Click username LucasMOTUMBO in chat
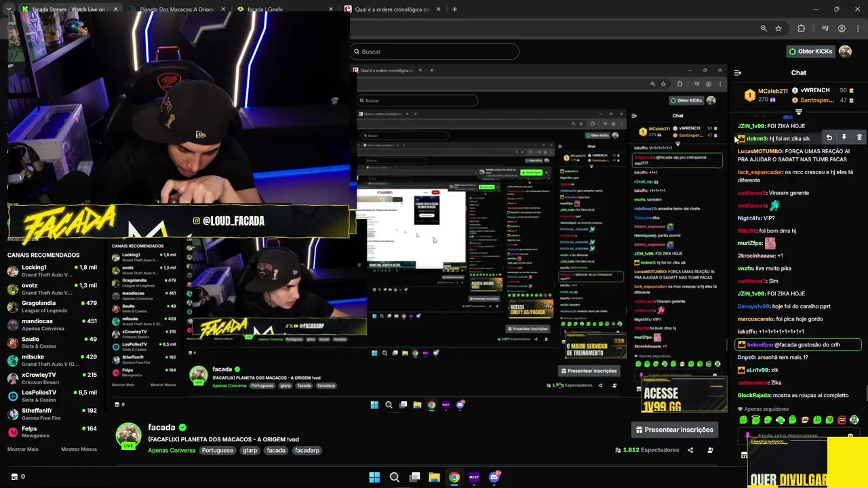This screenshot has width=868, height=488. (760, 151)
